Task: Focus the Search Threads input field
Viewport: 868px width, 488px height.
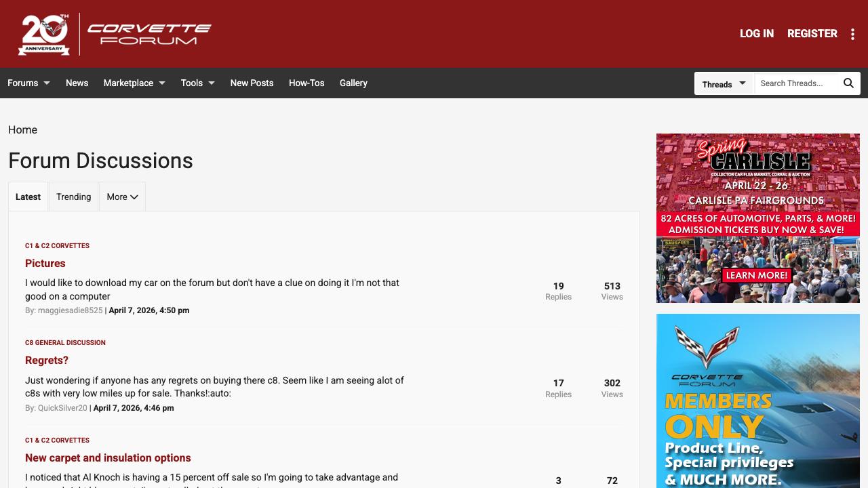Action: click(797, 83)
